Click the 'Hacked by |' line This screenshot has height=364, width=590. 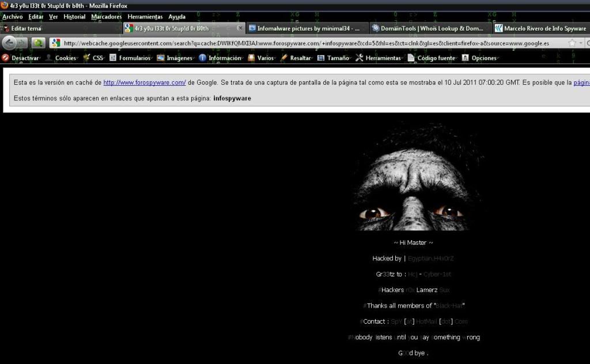coord(413,259)
